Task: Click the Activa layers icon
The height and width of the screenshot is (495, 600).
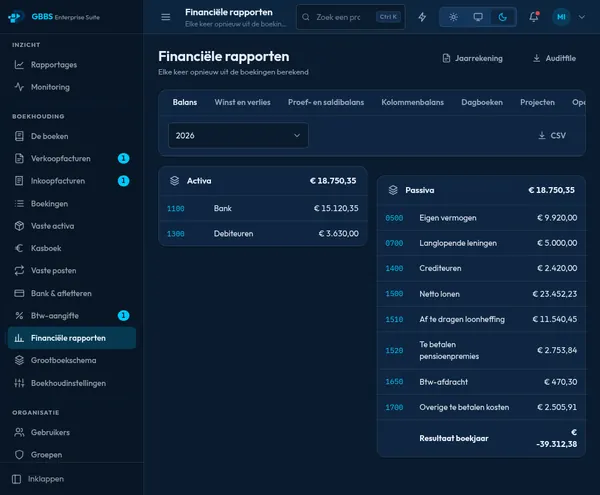Action: [x=174, y=181]
